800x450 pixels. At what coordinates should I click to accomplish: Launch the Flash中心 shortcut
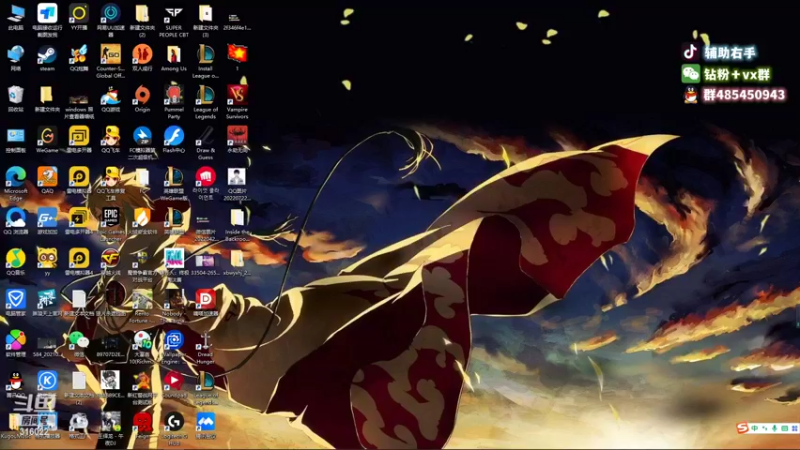tap(173, 140)
